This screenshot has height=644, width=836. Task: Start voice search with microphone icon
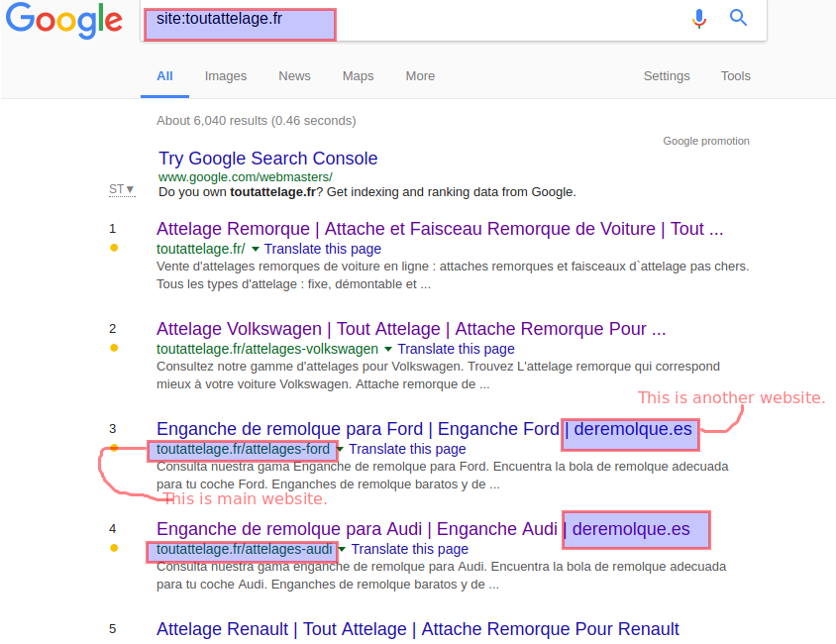(x=699, y=18)
